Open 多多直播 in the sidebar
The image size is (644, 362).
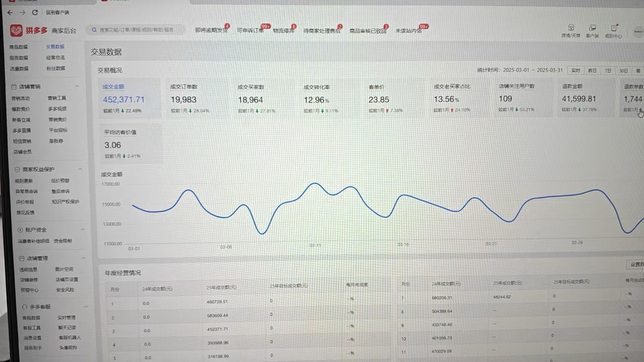coord(21,131)
